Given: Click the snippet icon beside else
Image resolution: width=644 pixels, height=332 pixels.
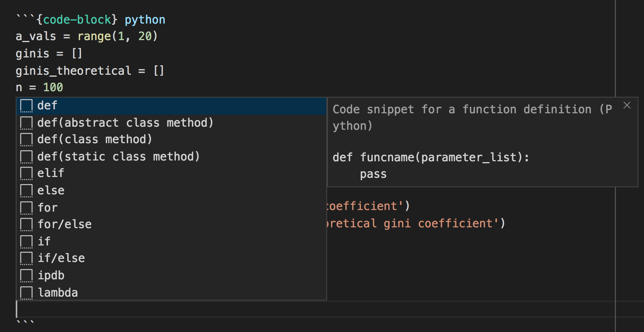Looking at the screenshot, I should pyautogui.click(x=26, y=191).
